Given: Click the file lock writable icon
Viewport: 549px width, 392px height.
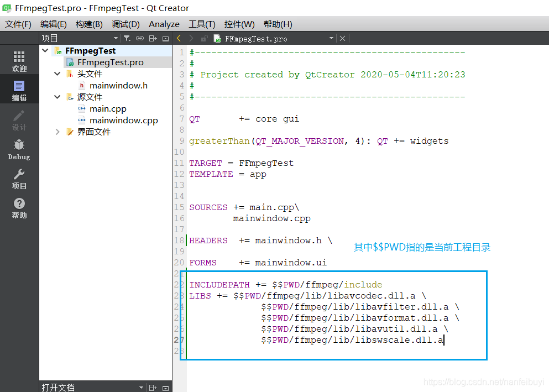Looking at the screenshot, I should point(204,38).
